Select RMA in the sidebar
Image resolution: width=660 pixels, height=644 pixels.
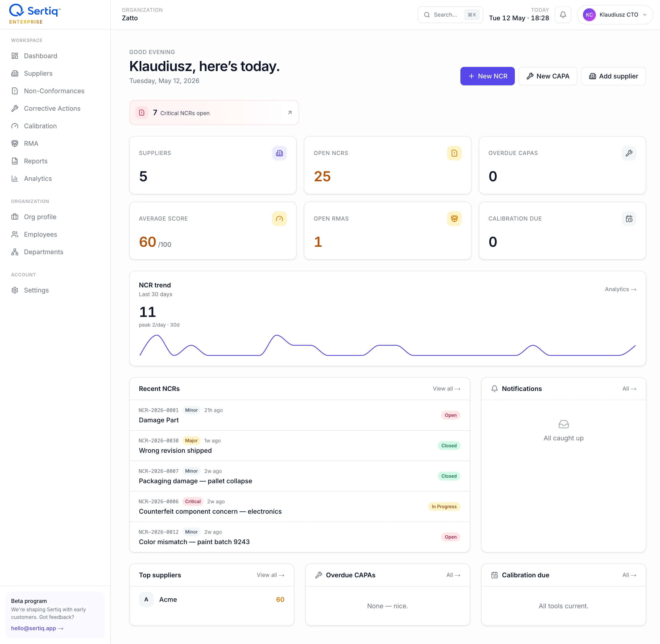[55, 143]
